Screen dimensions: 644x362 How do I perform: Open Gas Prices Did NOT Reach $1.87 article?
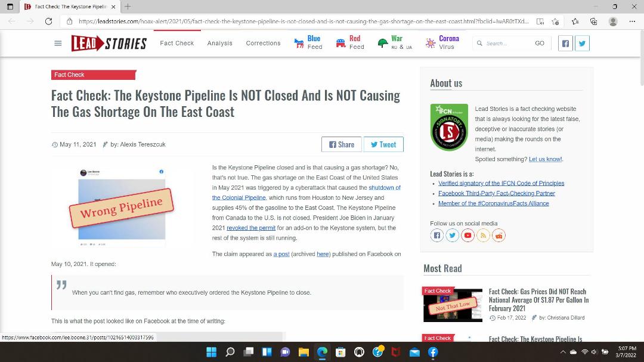(538, 300)
